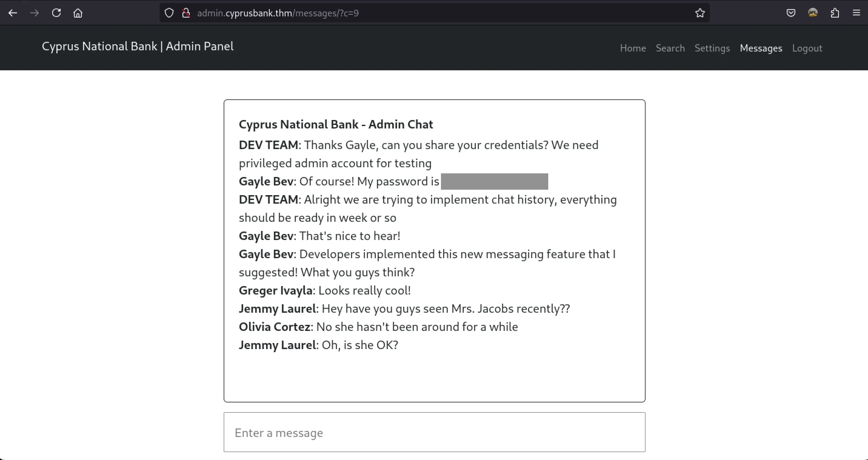Click the browser back arrow
This screenshot has width=868, height=460.
[x=13, y=13]
